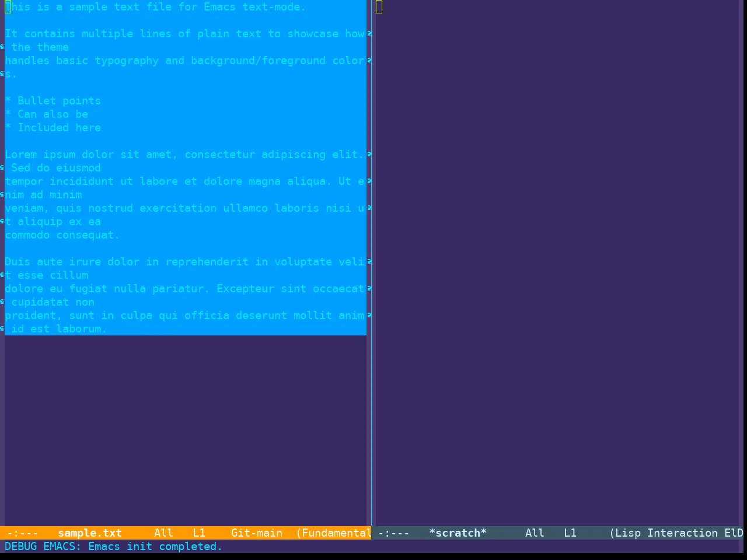This screenshot has height=560, width=747.
Task: Click the '* Included here' line
Action: (53, 128)
